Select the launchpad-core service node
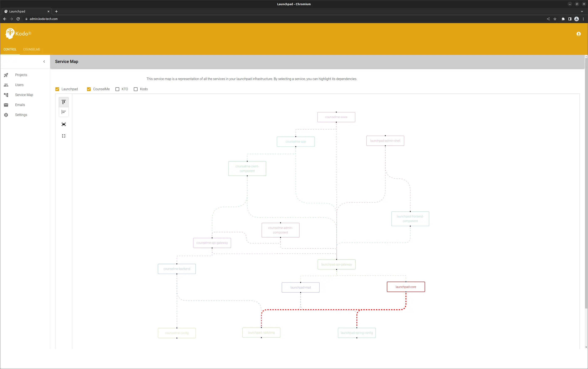 [x=406, y=287]
